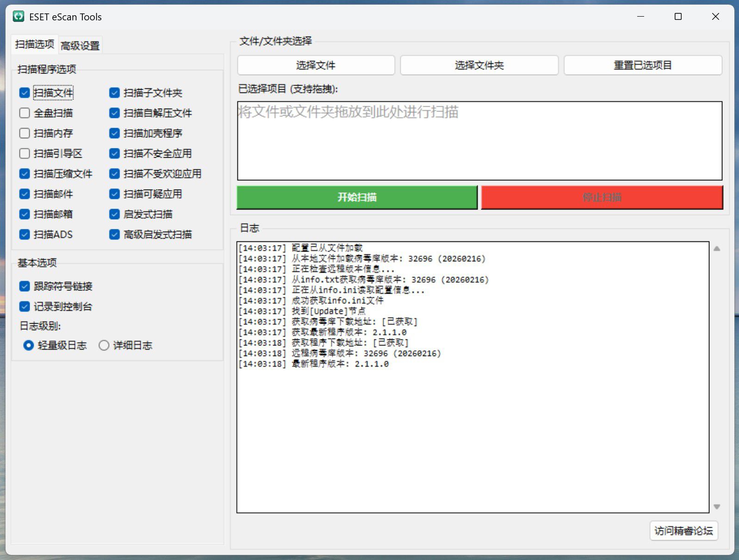Toggle 跟踪符号链接 checkbox
This screenshot has width=739, height=560.
click(x=25, y=286)
